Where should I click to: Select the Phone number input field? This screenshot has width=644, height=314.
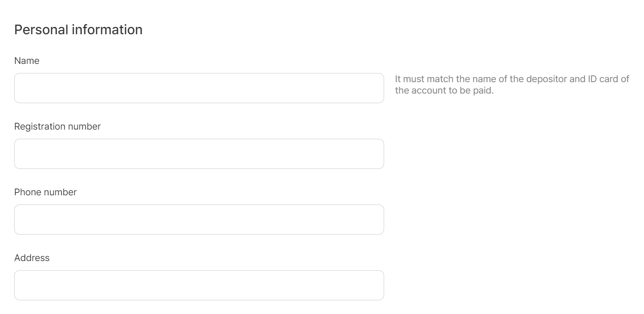199,220
